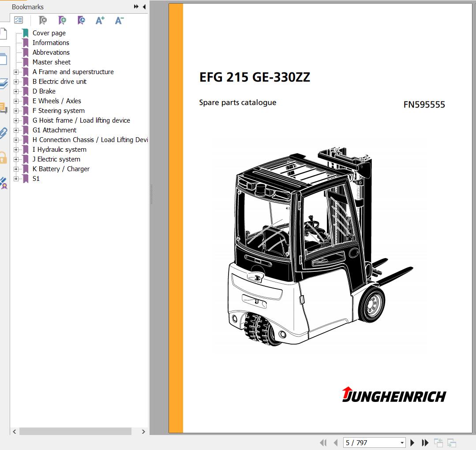Open the bookmark options checklist menu
The image size is (476, 450).
(19, 20)
